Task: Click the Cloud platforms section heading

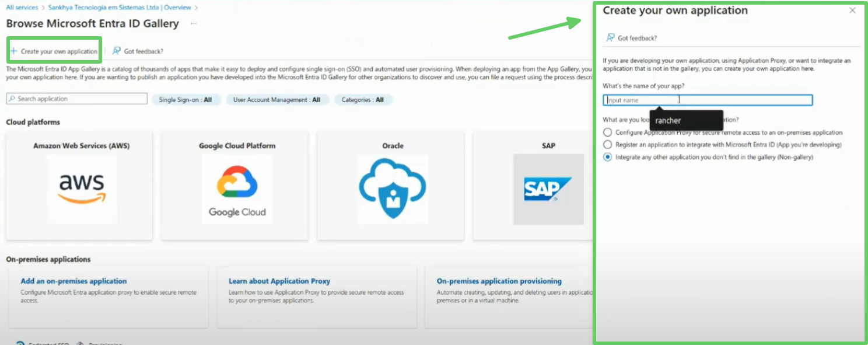Action: click(x=33, y=122)
